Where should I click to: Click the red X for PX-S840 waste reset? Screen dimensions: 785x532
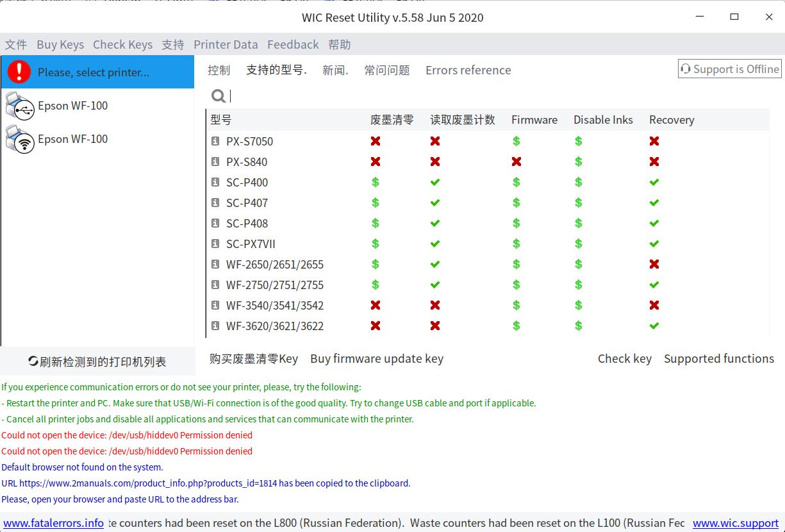click(375, 162)
